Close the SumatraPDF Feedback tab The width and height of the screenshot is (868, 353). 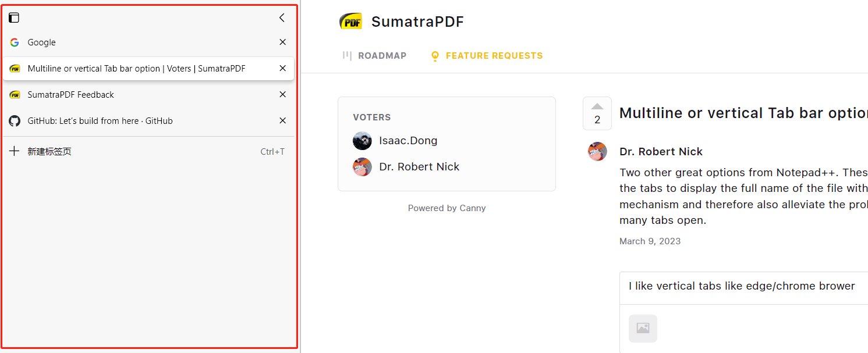(282, 94)
